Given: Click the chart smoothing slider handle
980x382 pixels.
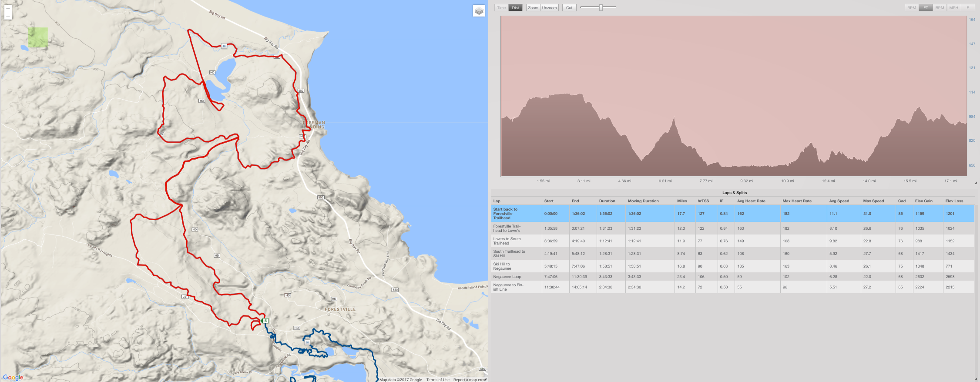Looking at the screenshot, I should coord(601,7).
